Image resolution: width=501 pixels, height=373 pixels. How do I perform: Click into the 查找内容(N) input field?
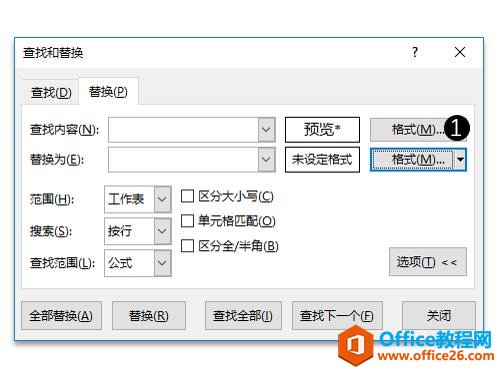(x=183, y=129)
